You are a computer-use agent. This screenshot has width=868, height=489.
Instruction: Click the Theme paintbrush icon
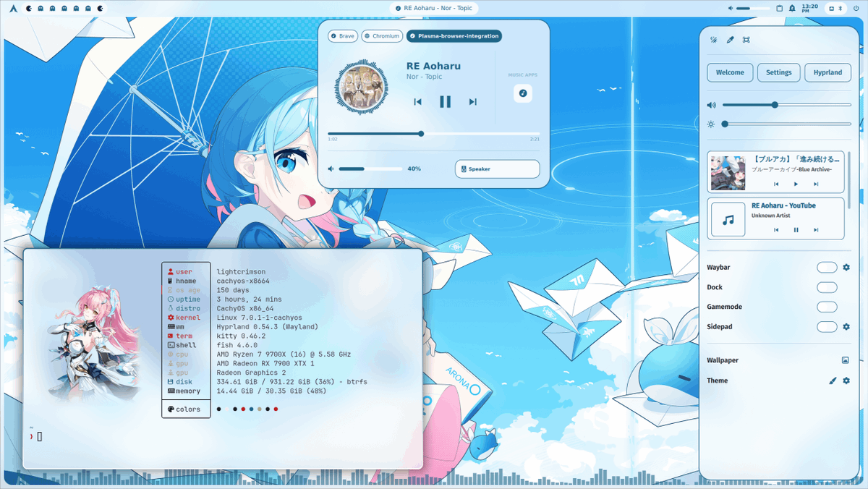click(833, 380)
